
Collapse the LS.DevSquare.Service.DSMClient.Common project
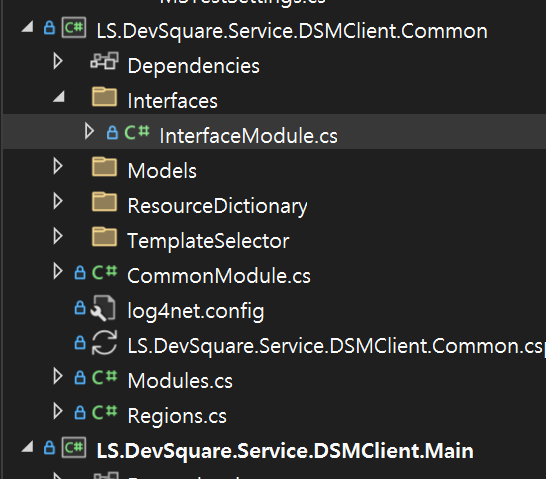click(x=28, y=27)
